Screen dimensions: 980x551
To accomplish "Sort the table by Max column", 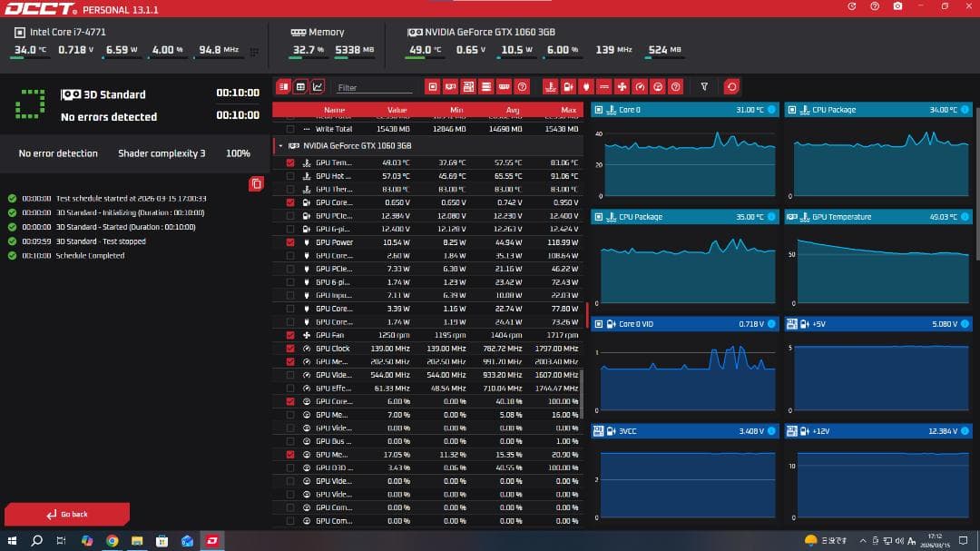I will [568, 110].
